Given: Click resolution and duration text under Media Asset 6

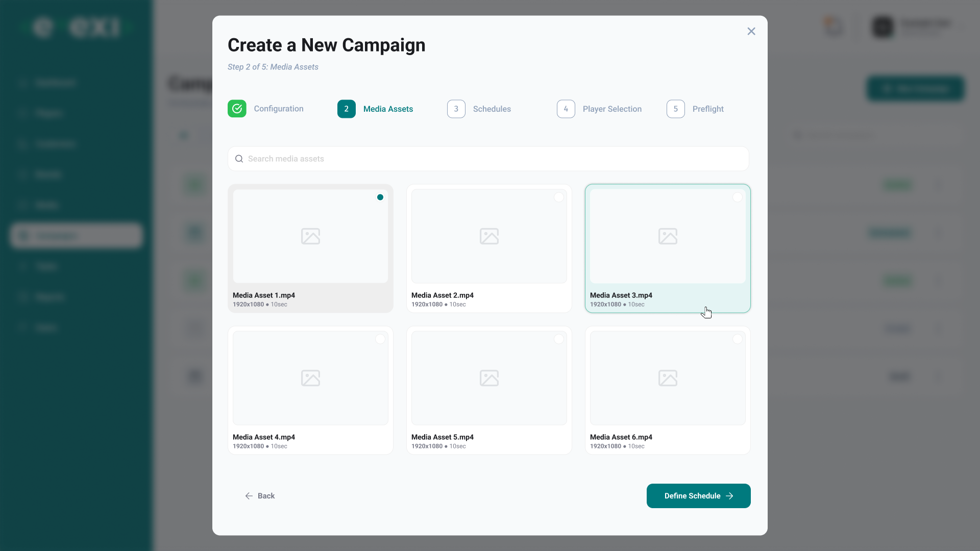Looking at the screenshot, I should (617, 446).
